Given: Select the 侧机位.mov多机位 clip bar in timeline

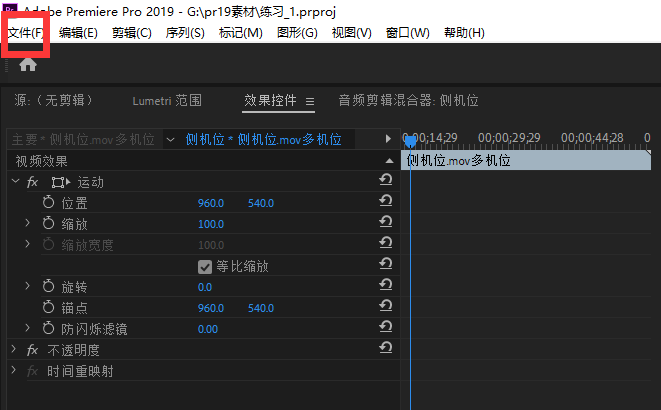Looking at the screenshot, I should [x=526, y=160].
